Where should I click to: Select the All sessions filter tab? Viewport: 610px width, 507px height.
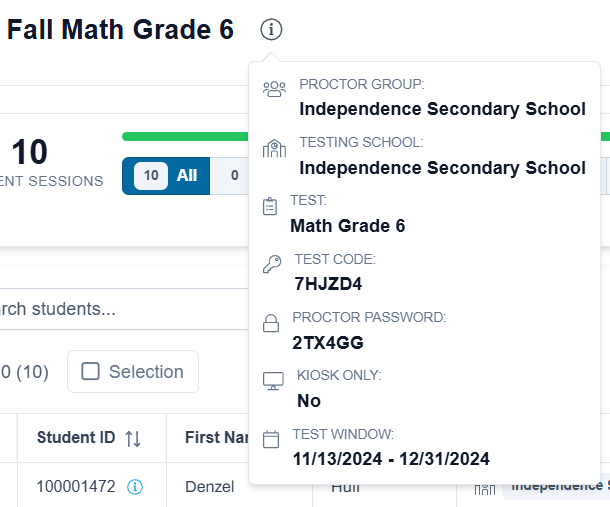coord(166,175)
